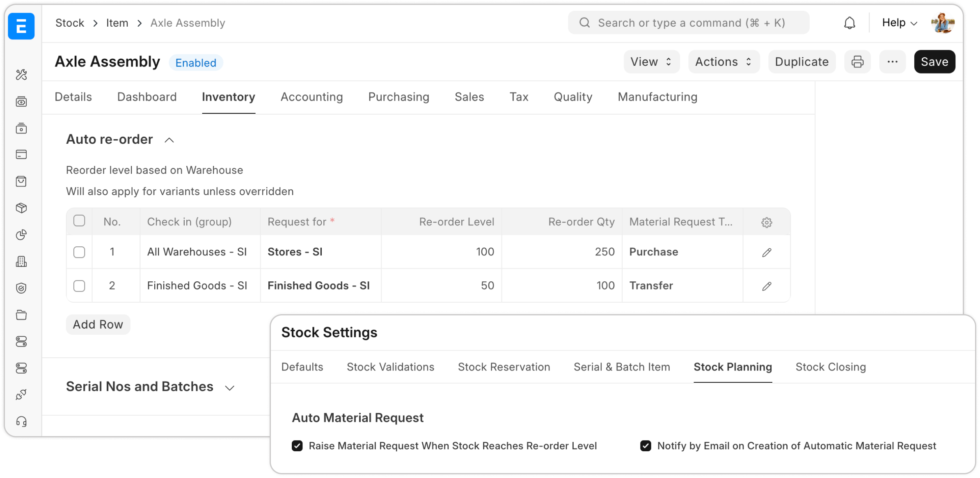Click the Add Row button
The height and width of the screenshot is (478, 980).
[x=98, y=324]
